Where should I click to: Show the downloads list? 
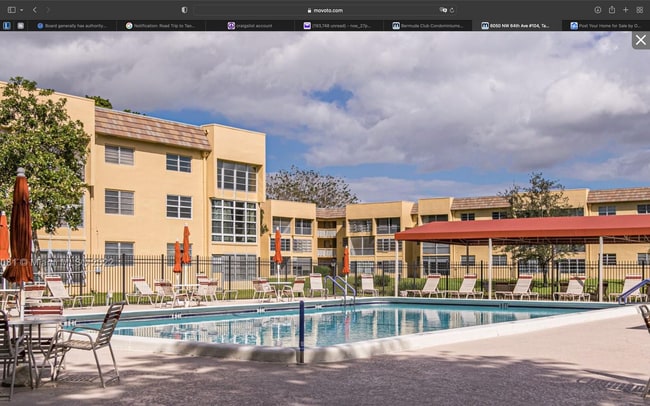[598, 10]
